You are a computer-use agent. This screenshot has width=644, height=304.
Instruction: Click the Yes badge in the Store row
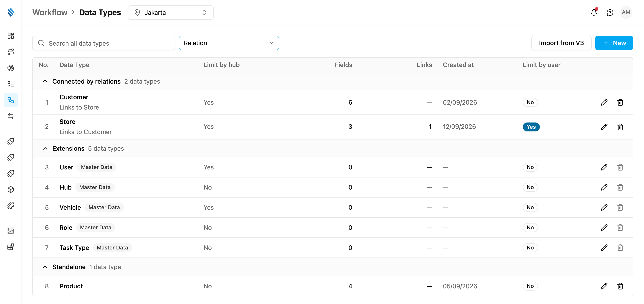531,127
